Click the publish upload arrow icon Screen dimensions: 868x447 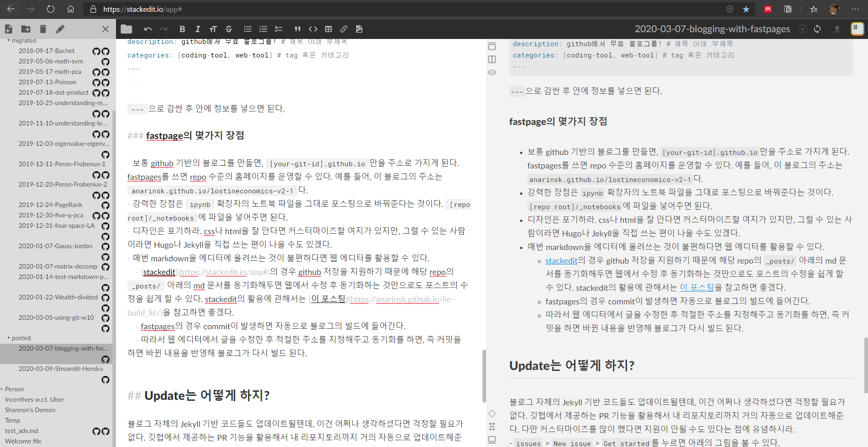point(837,29)
